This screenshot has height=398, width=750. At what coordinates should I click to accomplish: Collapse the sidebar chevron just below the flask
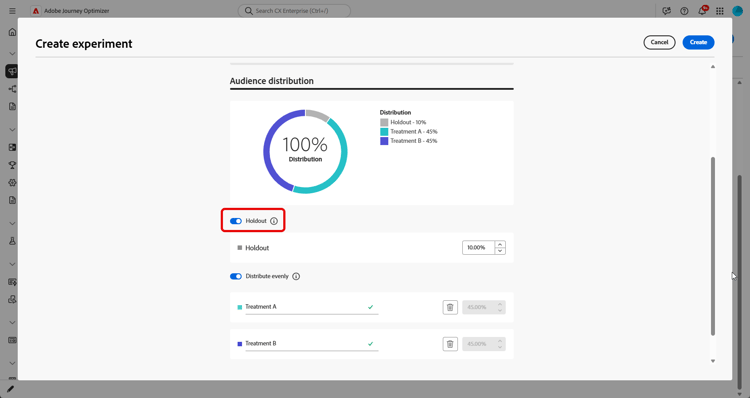[x=12, y=264]
